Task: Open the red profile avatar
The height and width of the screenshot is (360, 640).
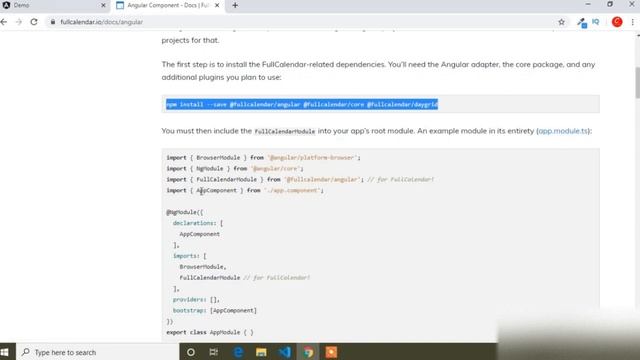Action: point(617,22)
